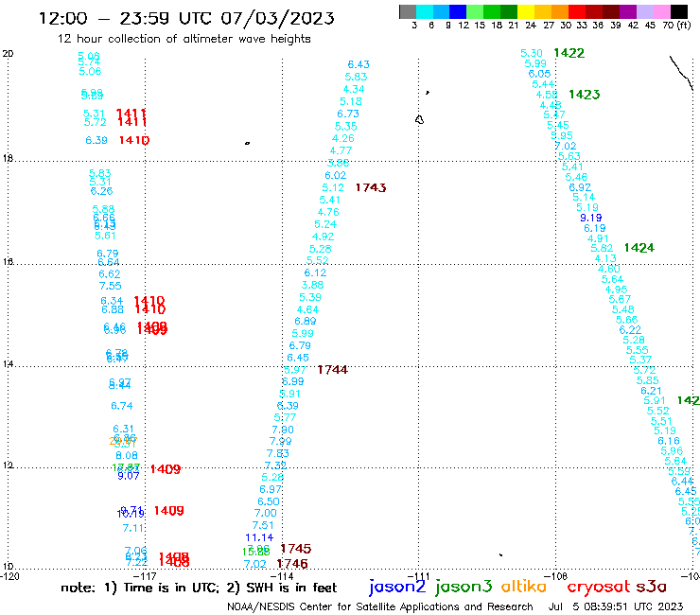The height and width of the screenshot is (615, 700).
Task: Click the jason3 satellite legend label
Action: [x=464, y=587]
